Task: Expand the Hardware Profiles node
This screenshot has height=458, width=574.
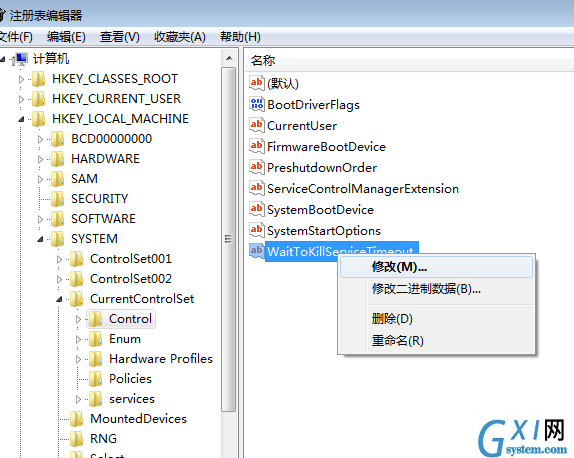Action: (x=78, y=359)
